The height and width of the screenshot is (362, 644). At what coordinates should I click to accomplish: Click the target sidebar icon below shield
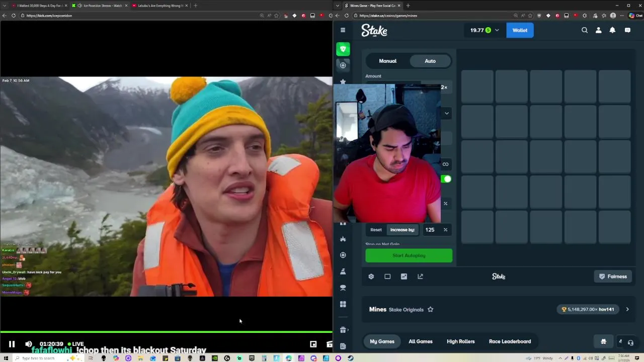(343, 65)
